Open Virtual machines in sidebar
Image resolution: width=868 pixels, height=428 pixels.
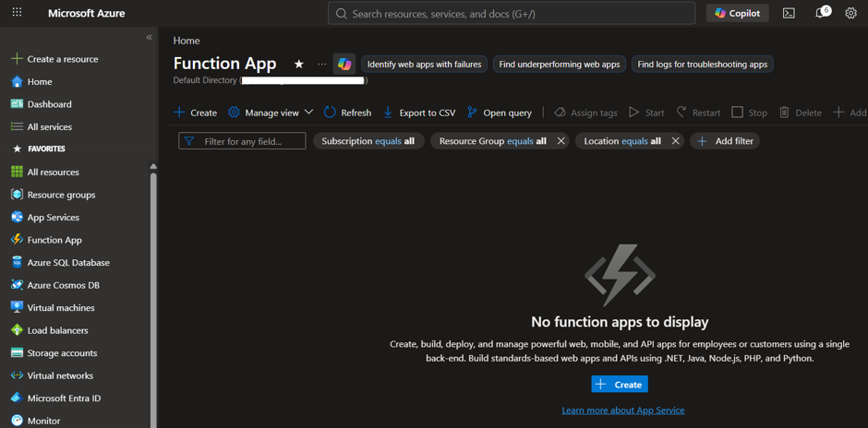click(54, 308)
